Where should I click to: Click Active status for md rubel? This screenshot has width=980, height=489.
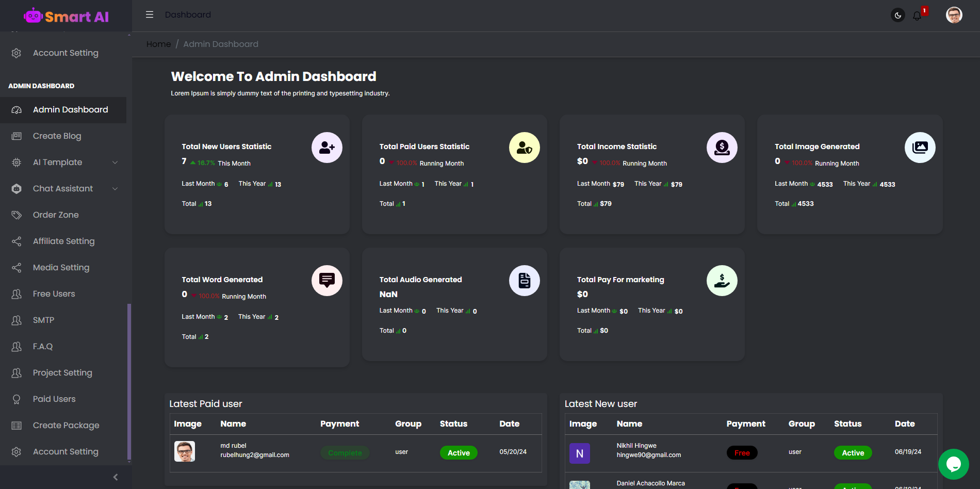(x=459, y=453)
